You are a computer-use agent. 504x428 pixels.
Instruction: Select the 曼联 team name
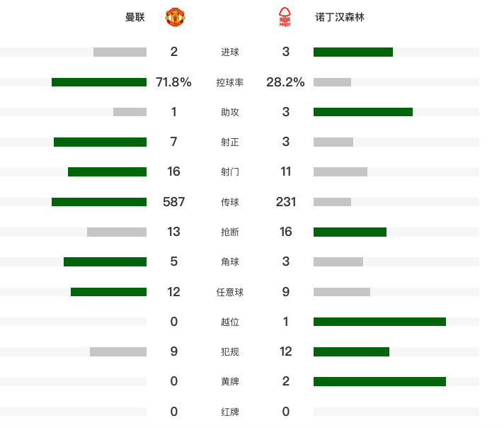pos(135,17)
